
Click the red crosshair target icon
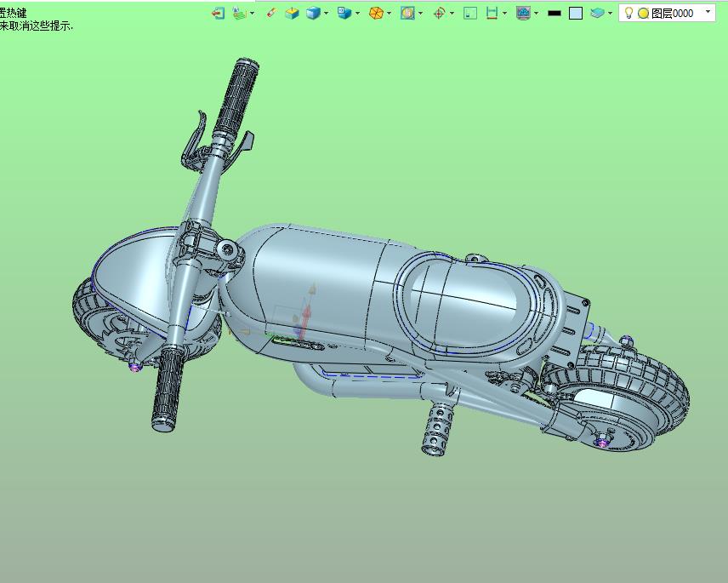[x=439, y=13]
